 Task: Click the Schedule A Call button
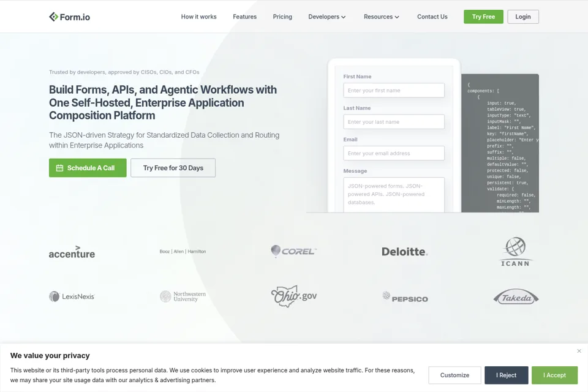point(88,168)
